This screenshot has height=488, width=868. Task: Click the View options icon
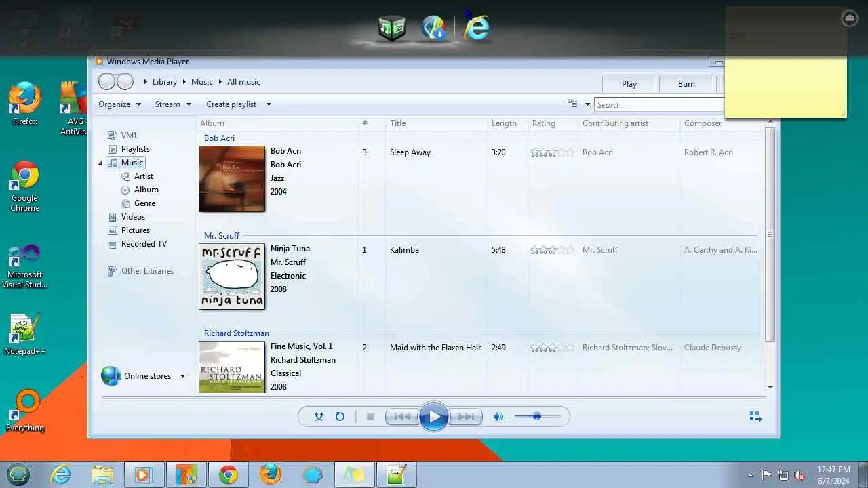click(572, 104)
